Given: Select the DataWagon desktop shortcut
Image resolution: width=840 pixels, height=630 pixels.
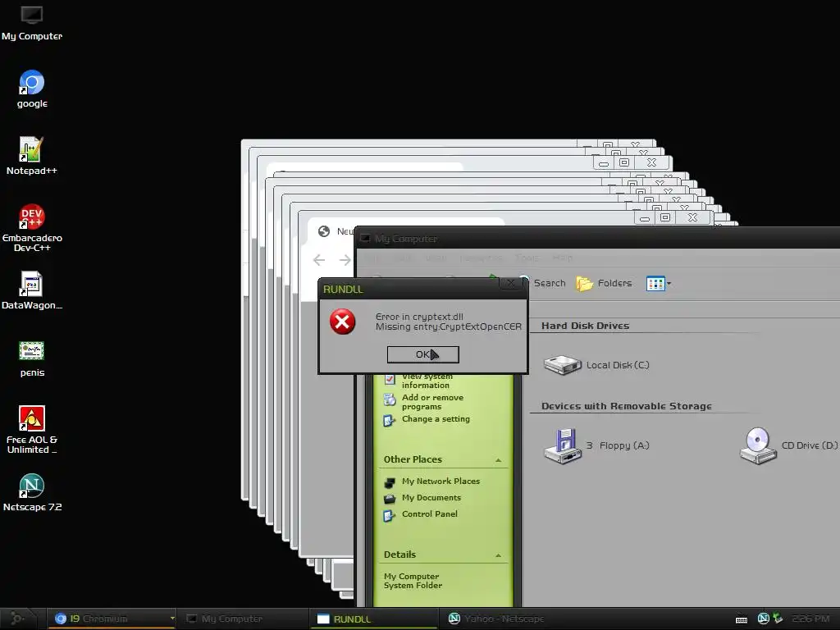Looking at the screenshot, I should click(x=32, y=291).
